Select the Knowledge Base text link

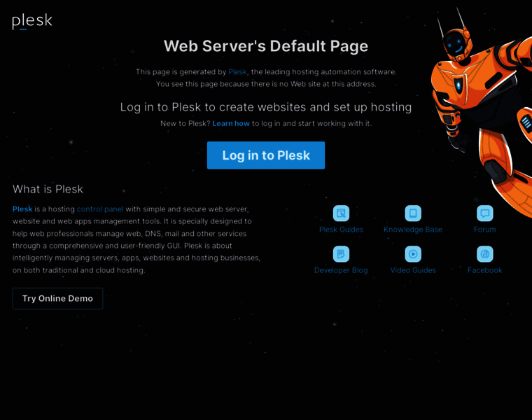413,230
